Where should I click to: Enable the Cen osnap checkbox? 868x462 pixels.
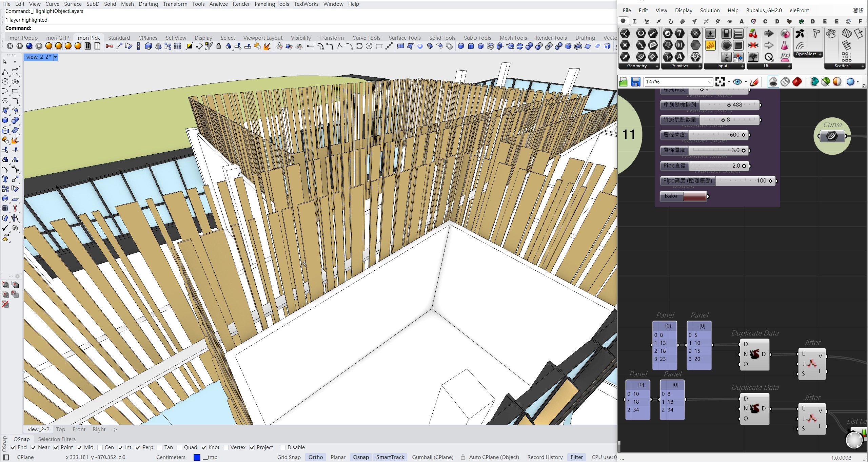click(x=100, y=447)
